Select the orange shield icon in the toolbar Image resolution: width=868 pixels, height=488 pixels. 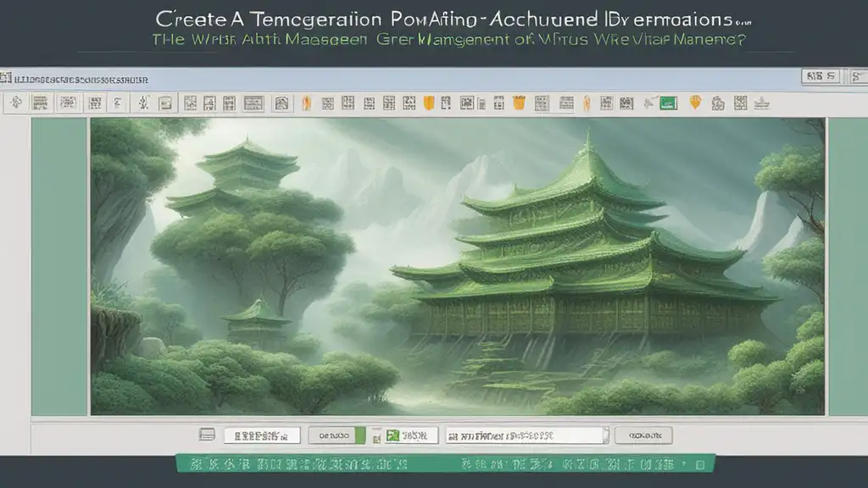coord(428,103)
